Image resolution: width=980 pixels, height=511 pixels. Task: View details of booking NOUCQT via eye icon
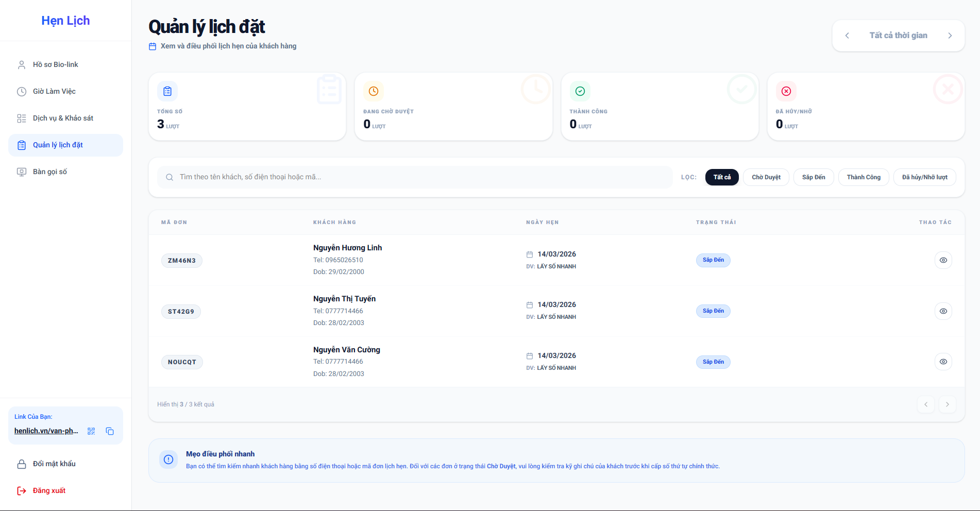pyautogui.click(x=943, y=362)
